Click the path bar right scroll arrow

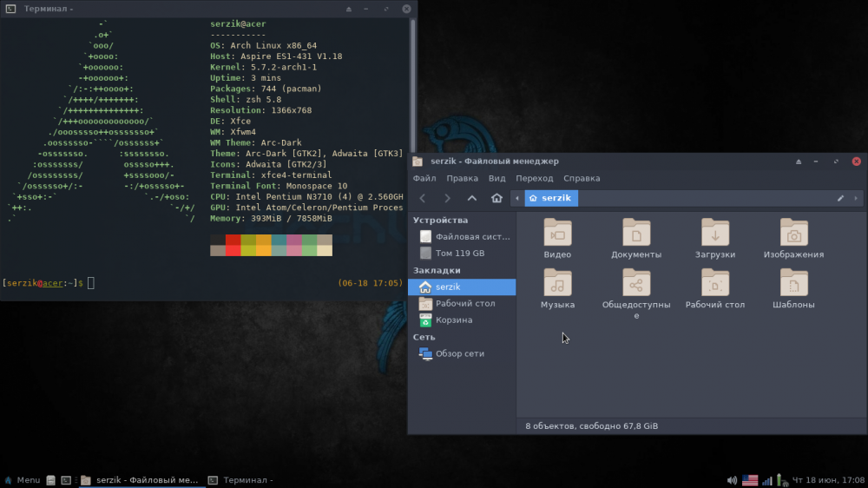[x=856, y=198]
